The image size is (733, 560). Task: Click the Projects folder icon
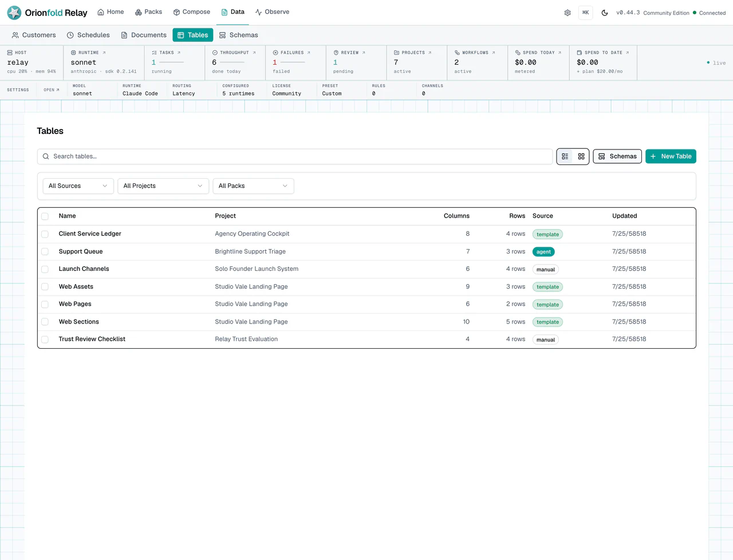pos(396,53)
